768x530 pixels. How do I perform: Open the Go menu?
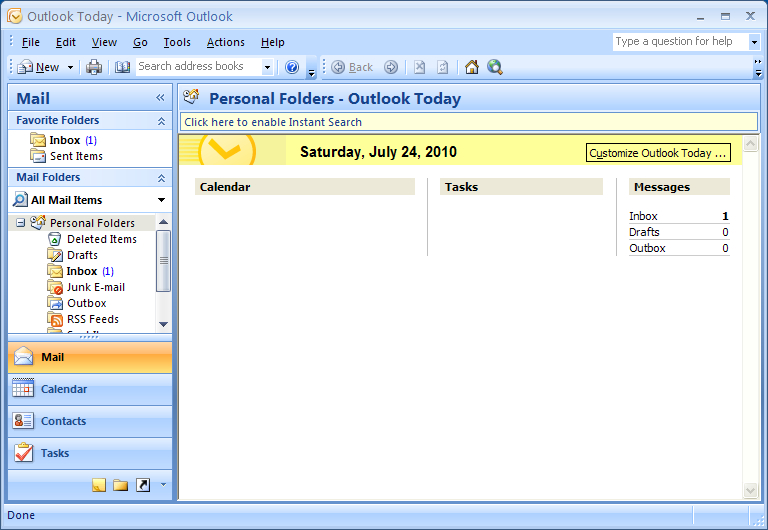click(x=140, y=43)
